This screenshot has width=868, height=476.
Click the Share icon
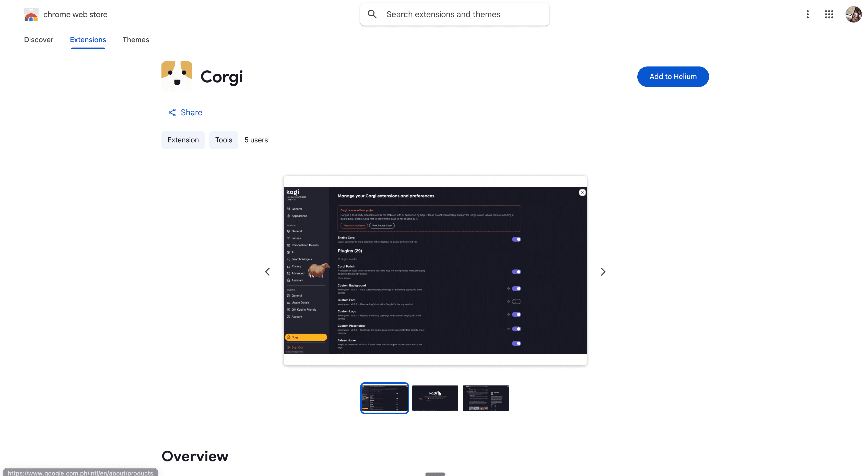click(x=172, y=112)
